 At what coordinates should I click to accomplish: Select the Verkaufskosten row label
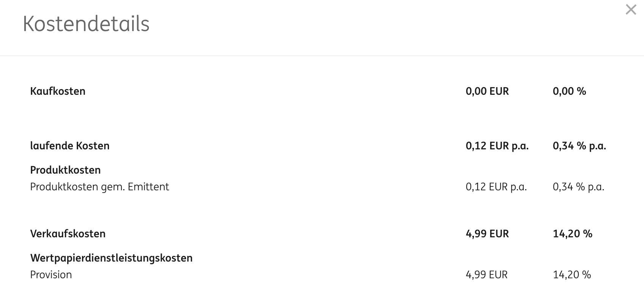click(68, 234)
